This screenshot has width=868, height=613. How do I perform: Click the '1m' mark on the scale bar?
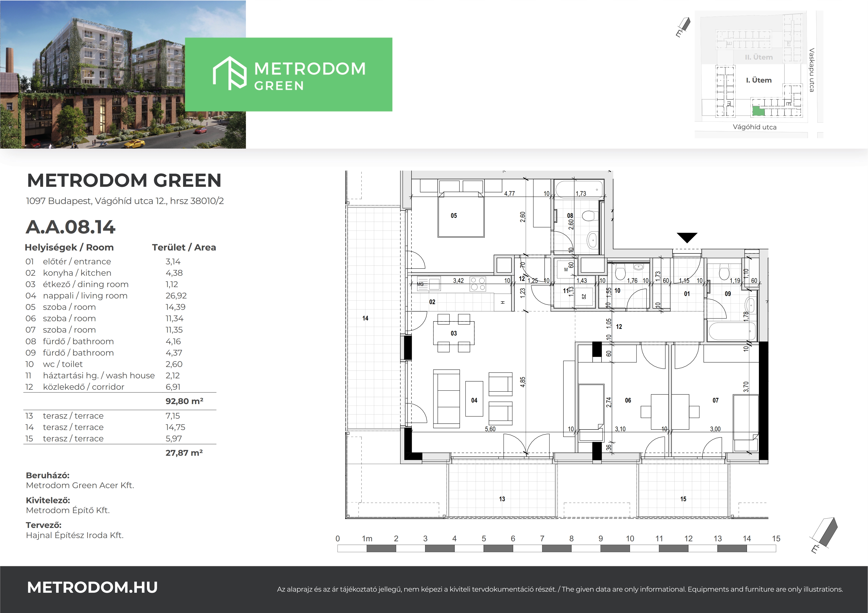point(367,539)
